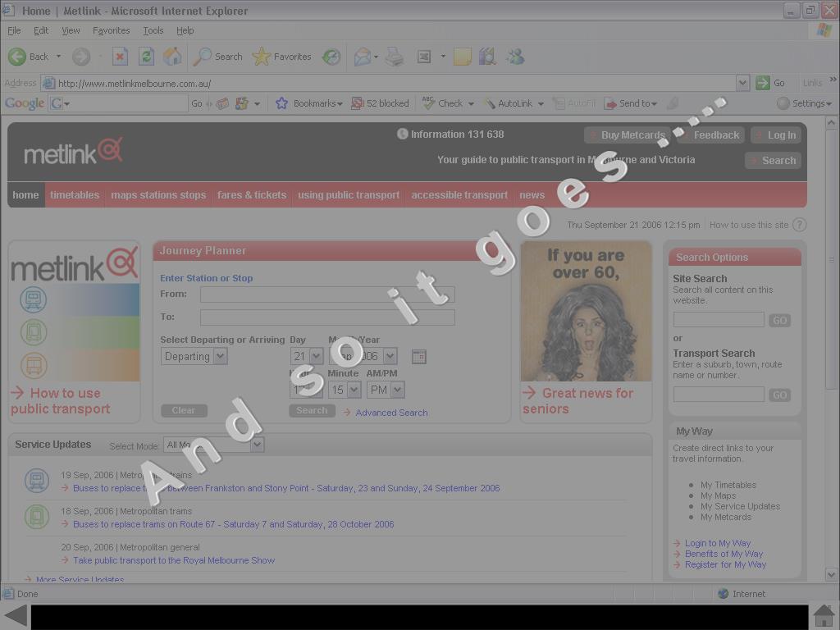Screen dimensions: 840x630
Task: Open the Minute dropdown showing 15
Action: point(345,390)
